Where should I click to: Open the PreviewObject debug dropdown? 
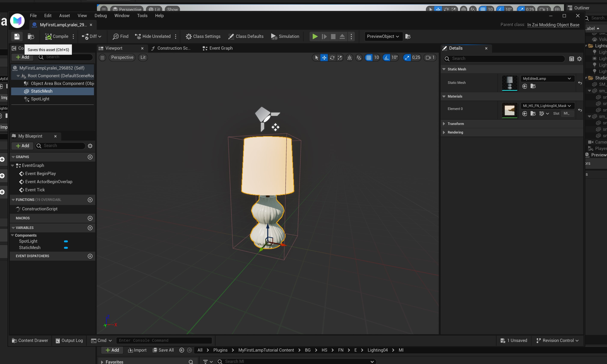pos(383,37)
